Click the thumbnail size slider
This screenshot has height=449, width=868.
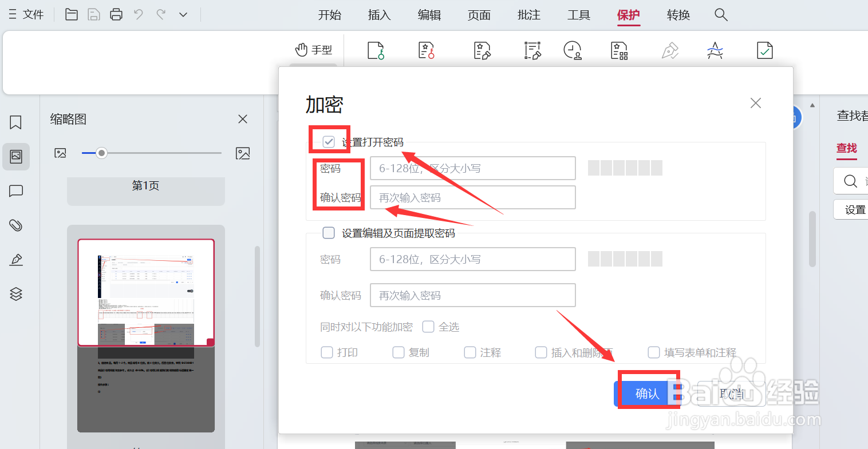tap(101, 153)
